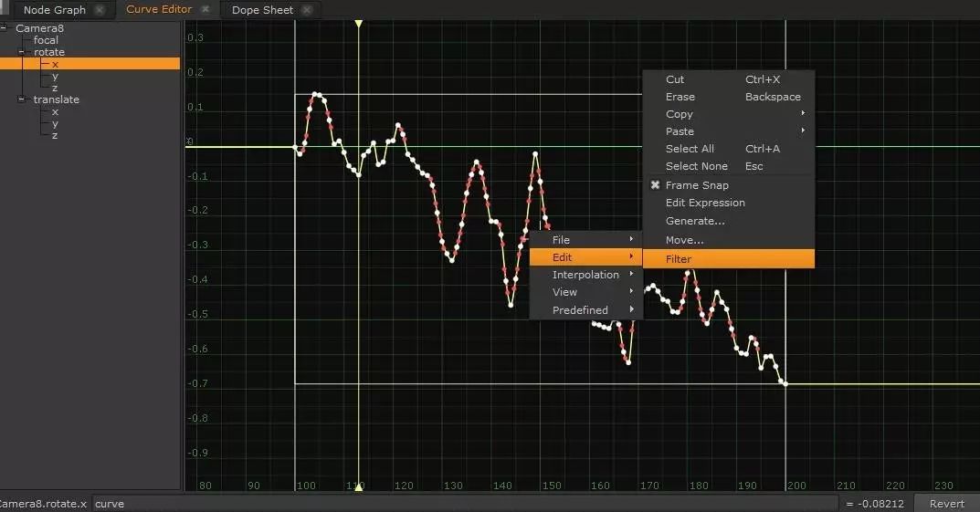This screenshot has height=512, width=980.
Task: Collapse the translate group
Action: pyautogui.click(x=21, y=99)
